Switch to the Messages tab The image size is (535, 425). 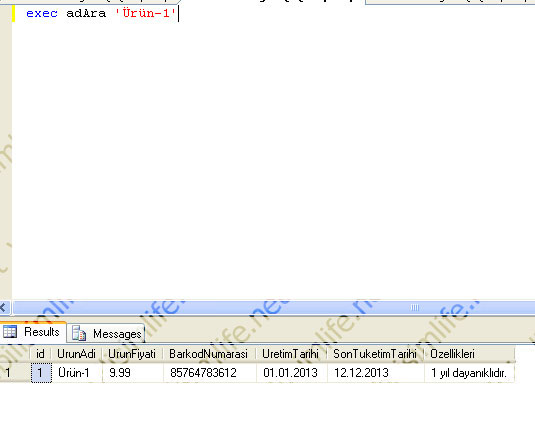106,333
